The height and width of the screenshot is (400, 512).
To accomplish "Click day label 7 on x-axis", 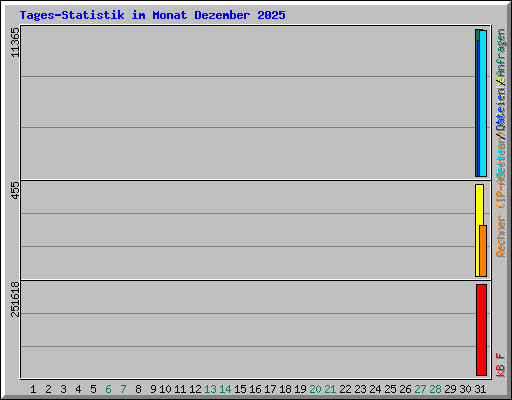I will (x=123, y=389).
